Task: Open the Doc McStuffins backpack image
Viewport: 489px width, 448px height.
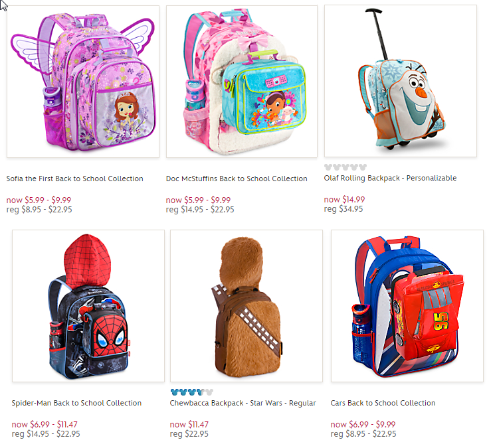Action: pos(242,82)
